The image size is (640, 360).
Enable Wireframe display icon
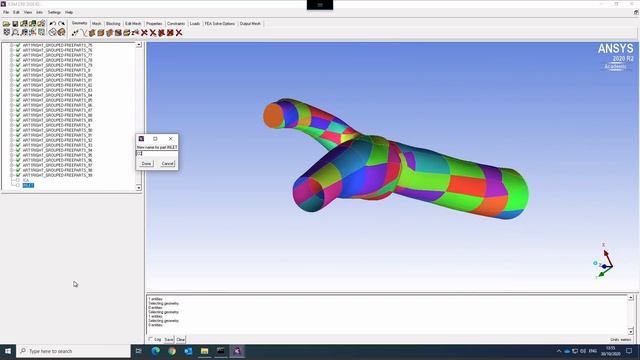[x=53, y=32]
